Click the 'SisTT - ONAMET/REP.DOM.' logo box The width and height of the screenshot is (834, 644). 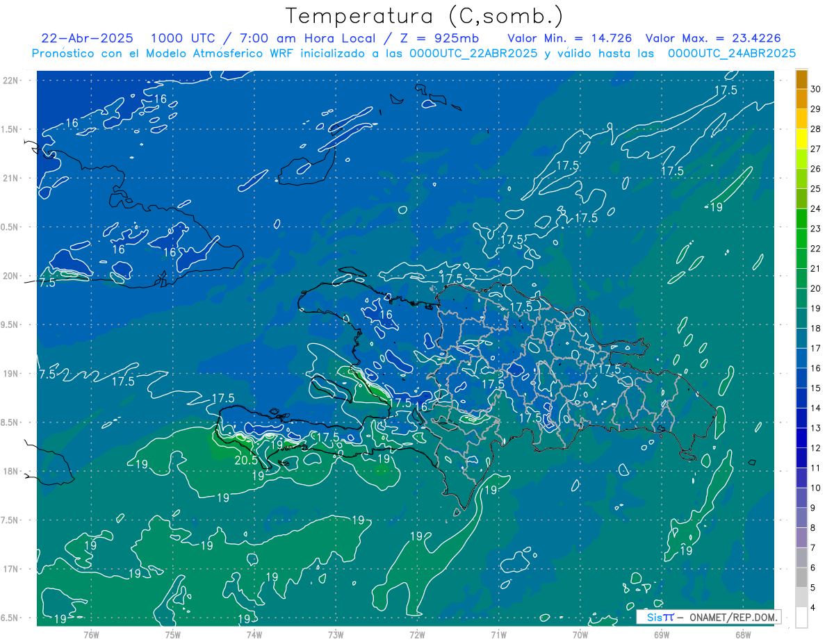(x=708, y=617)
